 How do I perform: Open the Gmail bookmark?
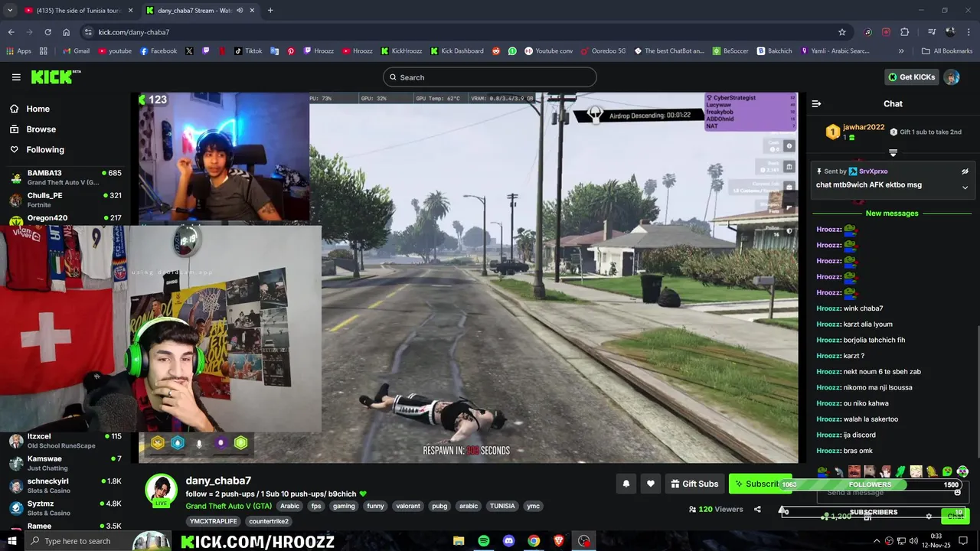coord(76,51)
